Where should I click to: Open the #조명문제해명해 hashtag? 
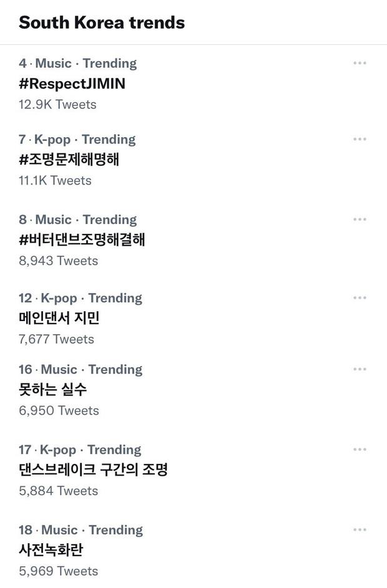tap(69, 160)
